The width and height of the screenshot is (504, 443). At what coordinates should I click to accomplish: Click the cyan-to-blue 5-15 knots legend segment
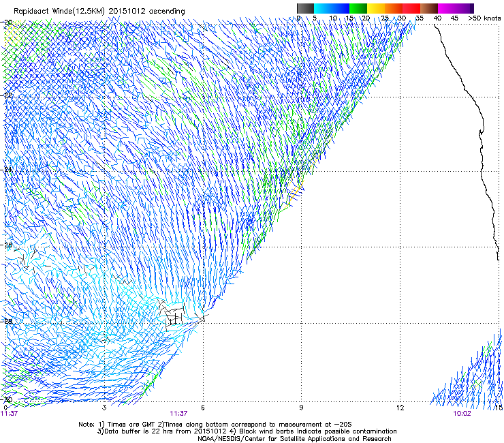tap(332, 8)
